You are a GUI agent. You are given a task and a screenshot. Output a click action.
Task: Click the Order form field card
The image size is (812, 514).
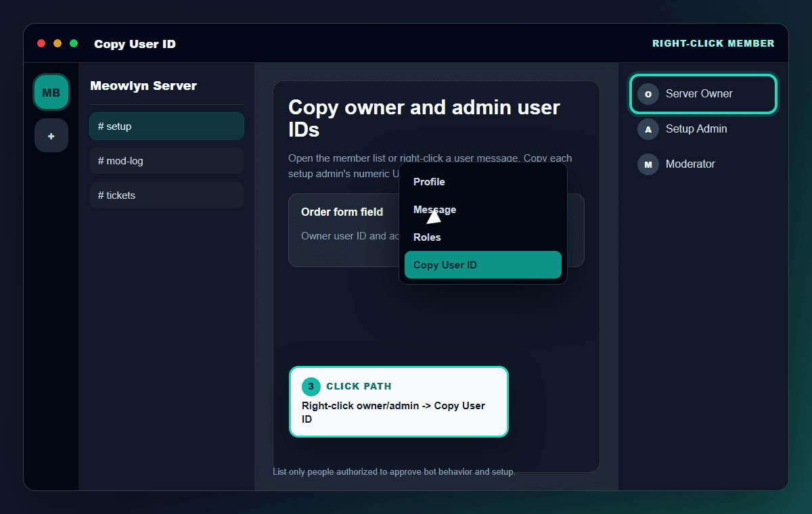(436, 231)
